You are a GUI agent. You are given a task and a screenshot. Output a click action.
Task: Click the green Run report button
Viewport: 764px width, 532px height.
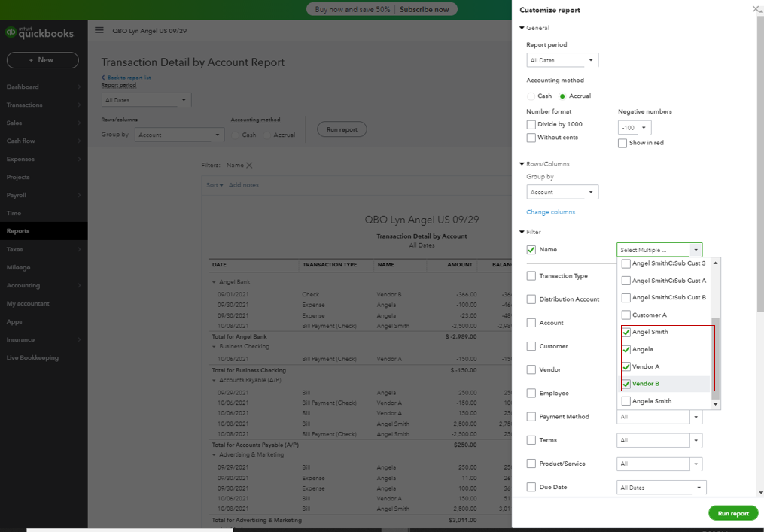click(732, 513)
